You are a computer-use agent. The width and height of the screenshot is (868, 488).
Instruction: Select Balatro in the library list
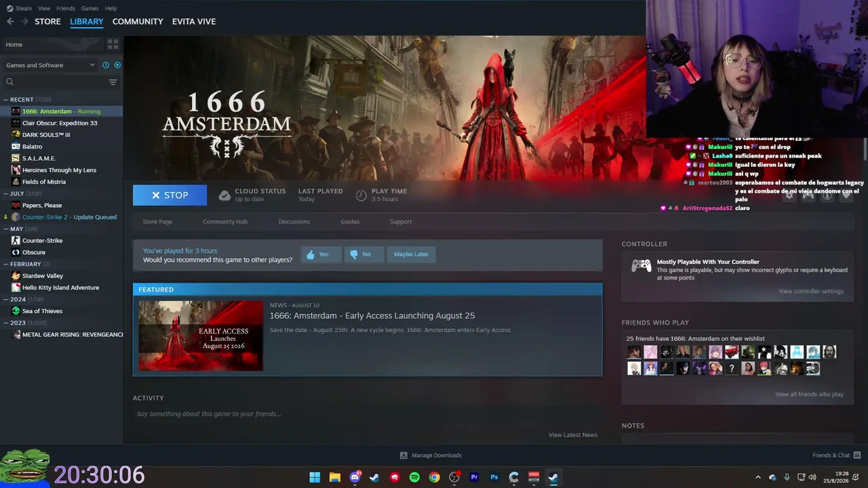(32, 146)
